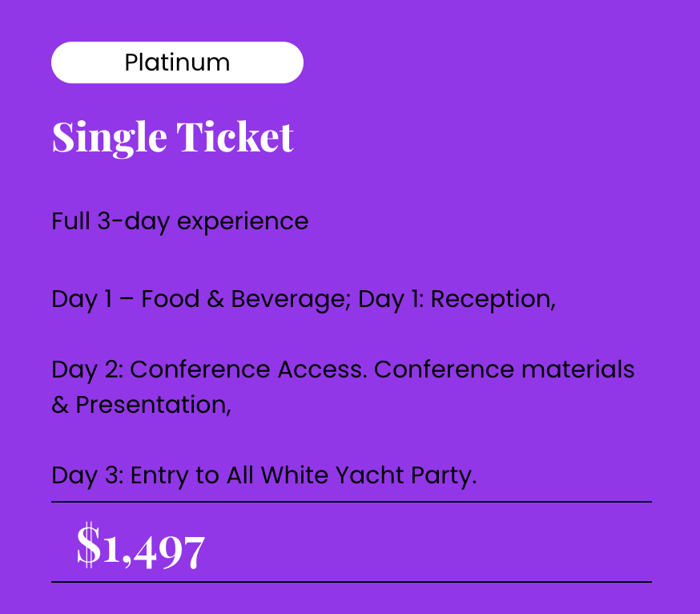Screen dimensions: 700x614
Task: Click the $1,497 price
Action: coord(141,546)
